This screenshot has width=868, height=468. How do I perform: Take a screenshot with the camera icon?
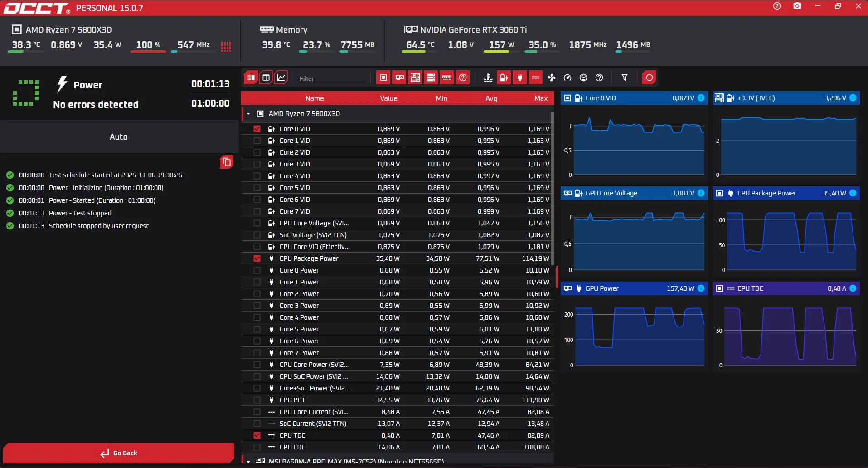click(797, 6)
